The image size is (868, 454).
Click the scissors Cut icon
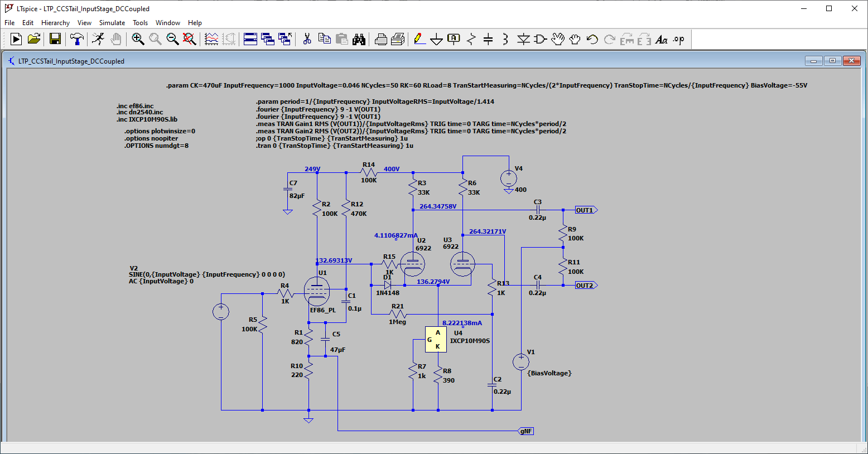(x=307, y=39)
